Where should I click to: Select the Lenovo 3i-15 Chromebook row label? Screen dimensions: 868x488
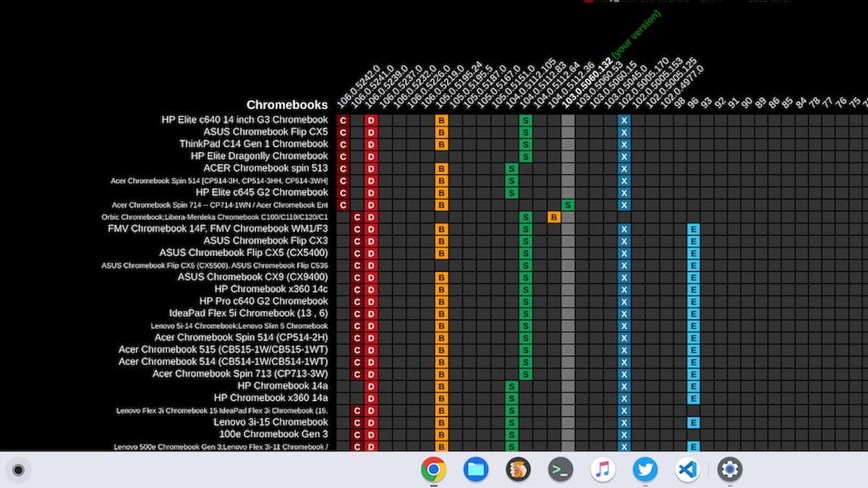click(x=271, y=422)
